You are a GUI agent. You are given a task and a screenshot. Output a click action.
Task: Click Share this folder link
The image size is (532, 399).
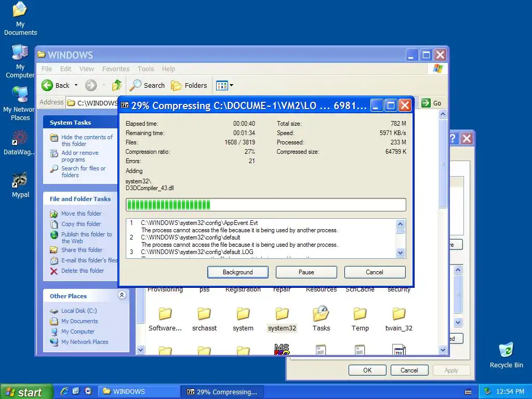tap(82, 250)
